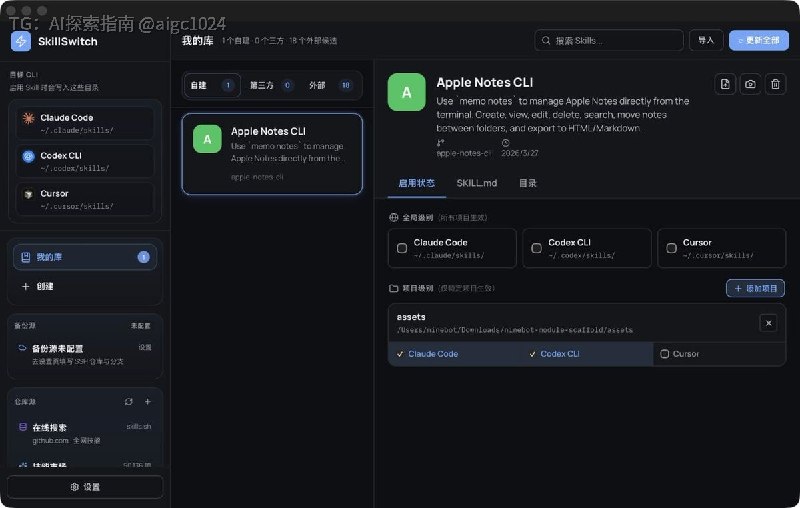Image resolution: width=800 pixels, height=508 pixels.
Task: Switch to the 第三方 tab
Action: click(270, 85)
